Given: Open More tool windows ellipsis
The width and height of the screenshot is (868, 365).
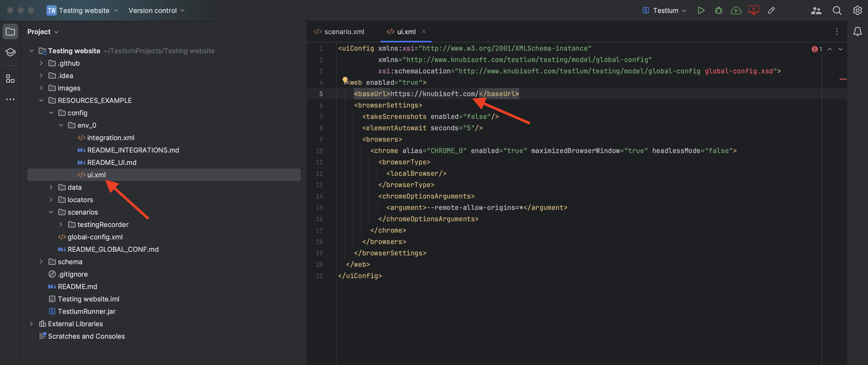Looking at the screenshot, I should pyautogui.click(x=10, y=99).
